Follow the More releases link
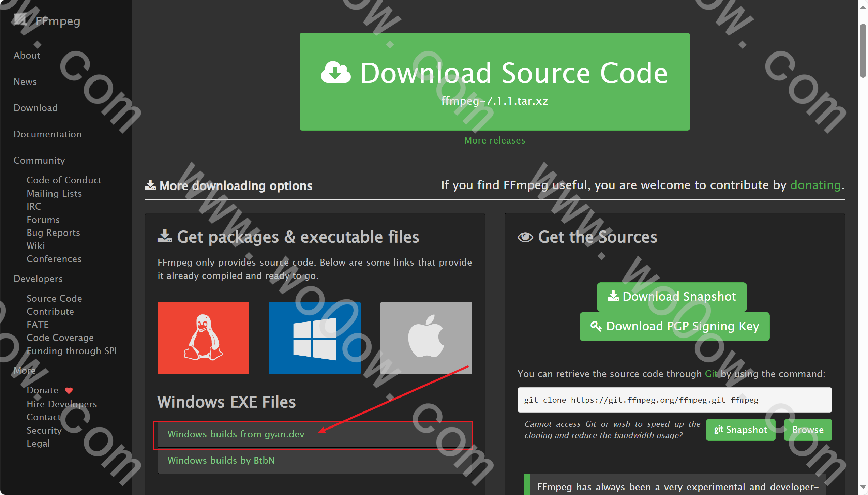 (494, 140)
